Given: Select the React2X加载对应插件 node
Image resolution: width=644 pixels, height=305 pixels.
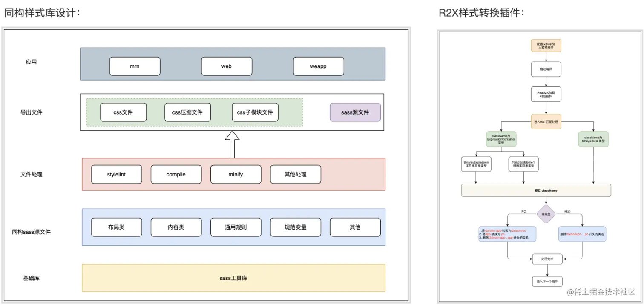Looking at the screenshot, I should 546,94.
